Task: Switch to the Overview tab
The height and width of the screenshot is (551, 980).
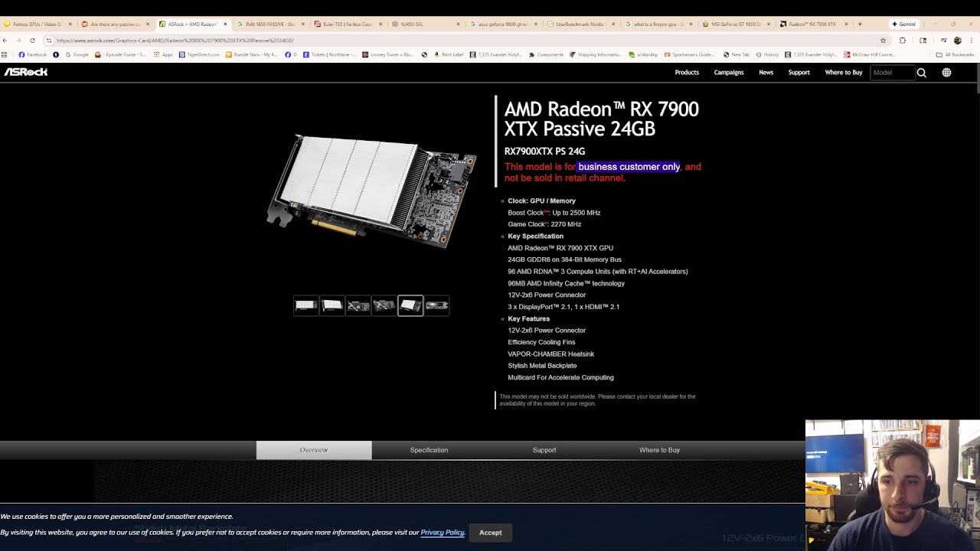Action: 314,450
